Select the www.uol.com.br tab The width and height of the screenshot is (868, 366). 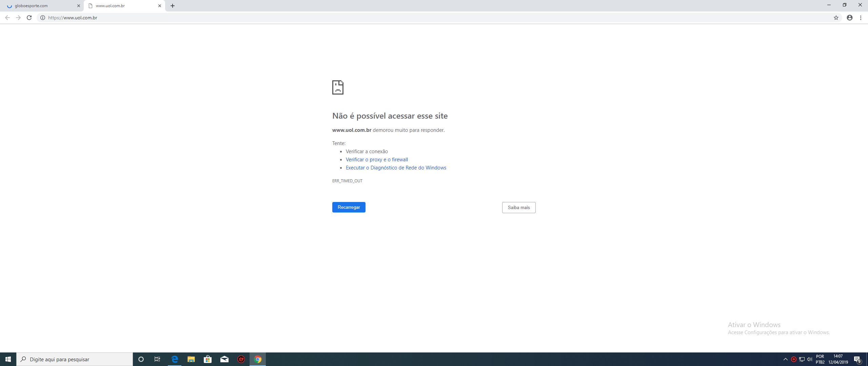(124, 6)
